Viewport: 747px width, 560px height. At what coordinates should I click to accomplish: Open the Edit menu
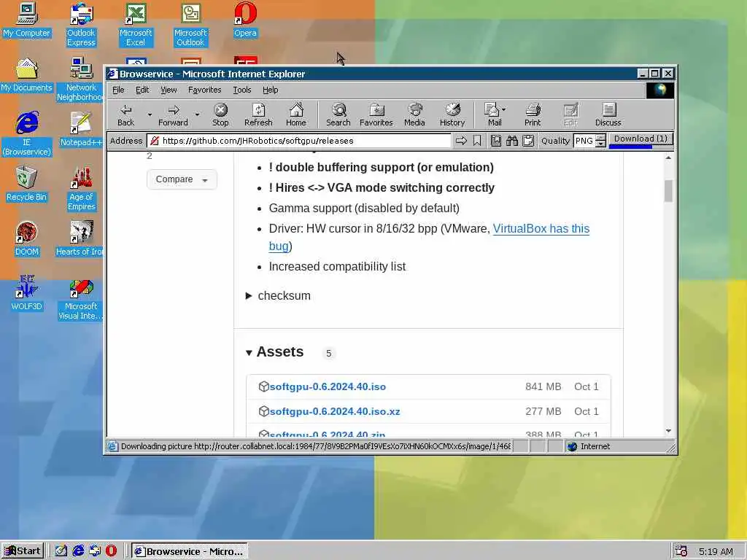click(142, 90)
